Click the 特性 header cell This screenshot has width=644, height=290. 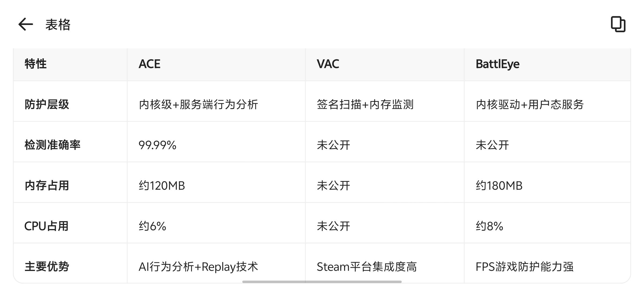pos(36,64)
